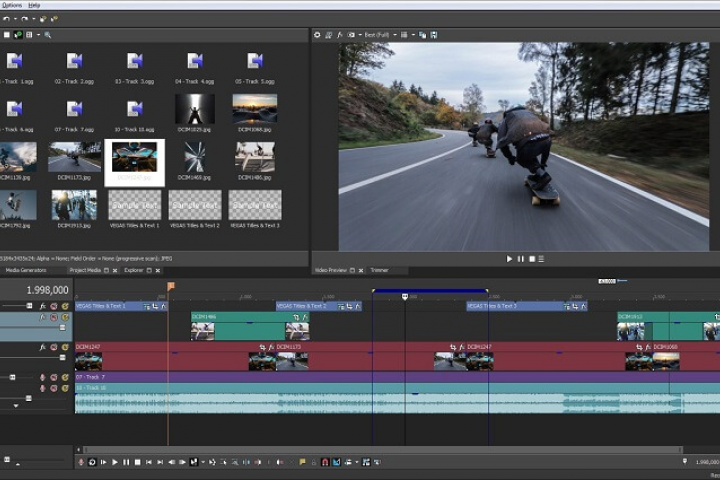Stop playback in the timeline transport bar
Viewport: 720px width, 480px height.
coord(137,462)
